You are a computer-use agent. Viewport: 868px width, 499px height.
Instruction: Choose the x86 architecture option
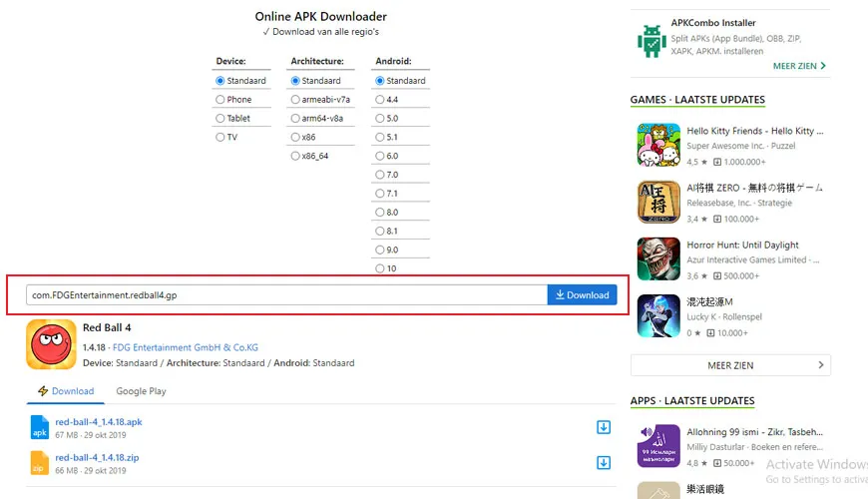click(x=295, y=138)
